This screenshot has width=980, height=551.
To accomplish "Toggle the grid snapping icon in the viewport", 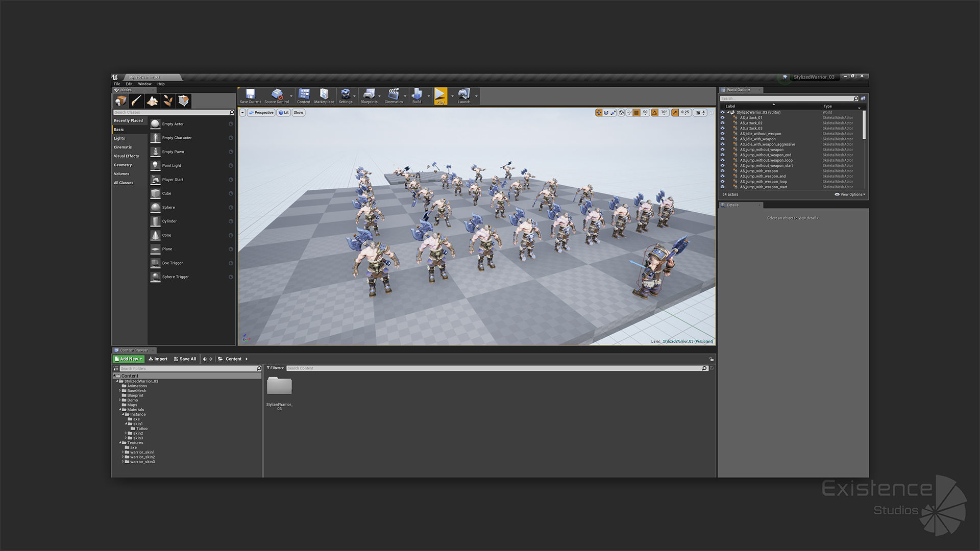I will tap(636, 113).
